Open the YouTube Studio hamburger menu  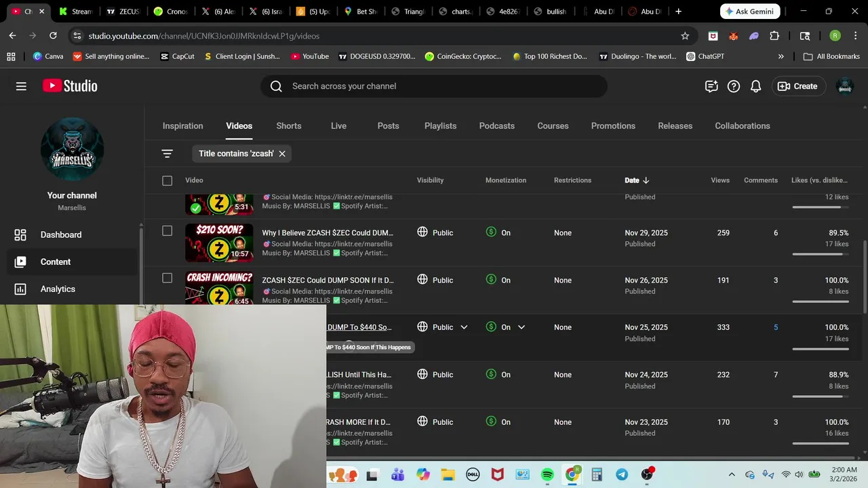(x=21, y=86)
